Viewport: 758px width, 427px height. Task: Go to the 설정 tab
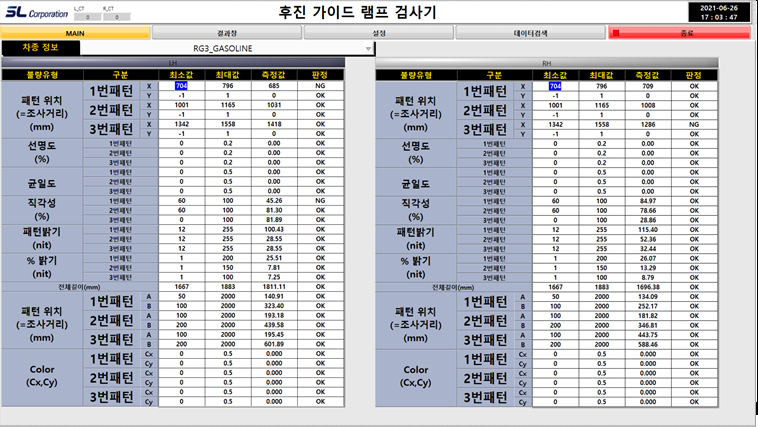click(x=378, y=33)
